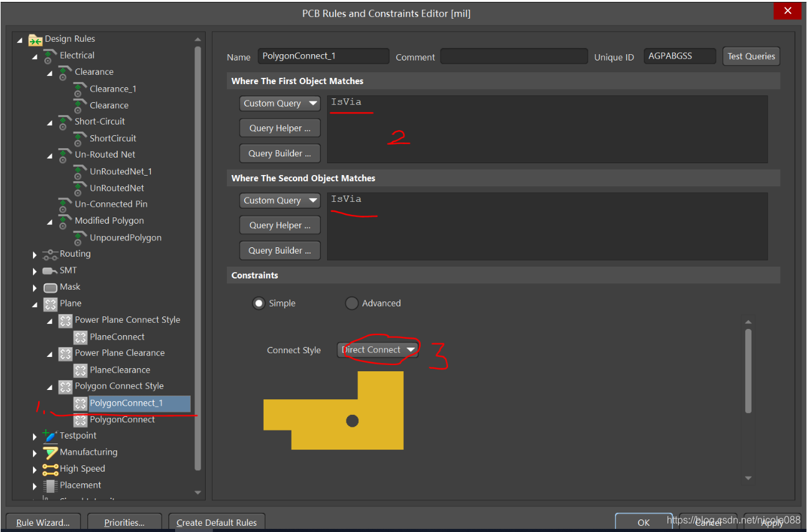Image resolution: width=807 pixels, height=532 pixels.
Task: Open first object Custom Query dropdown
Action: click(x=280, y=103)
